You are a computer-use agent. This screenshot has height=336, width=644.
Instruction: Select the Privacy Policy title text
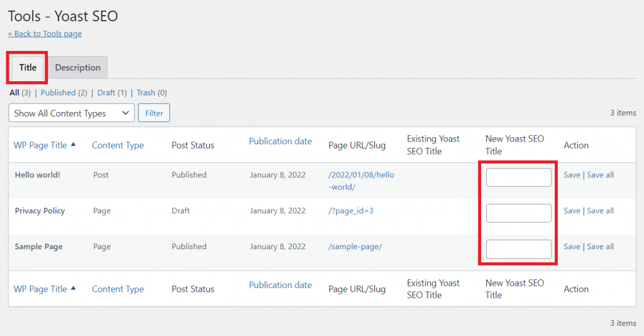40,211
